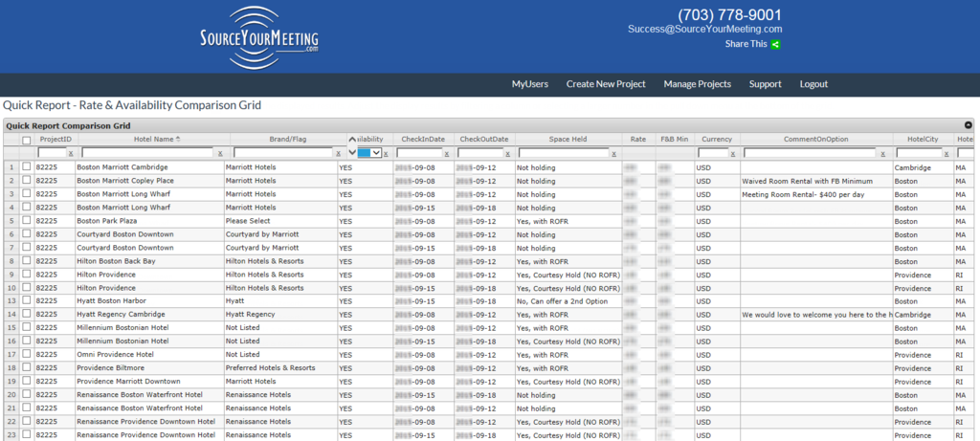
Task: Click the Success@SourceYourMeeting.com email link
Action: tap(704, 29)
